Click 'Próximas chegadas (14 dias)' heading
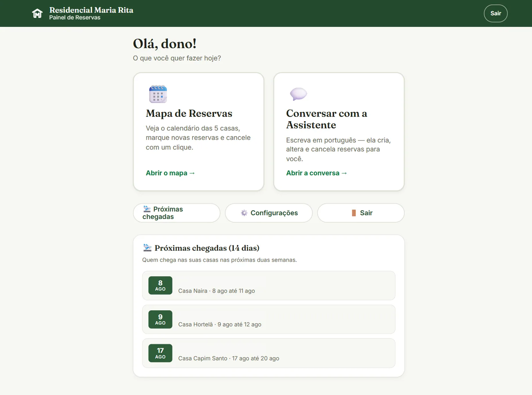Screen dimensions: 532x395 [207, 248]
